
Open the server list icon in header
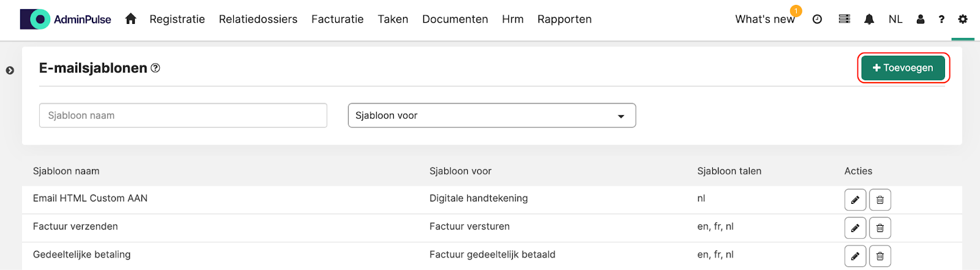point(844,19)
